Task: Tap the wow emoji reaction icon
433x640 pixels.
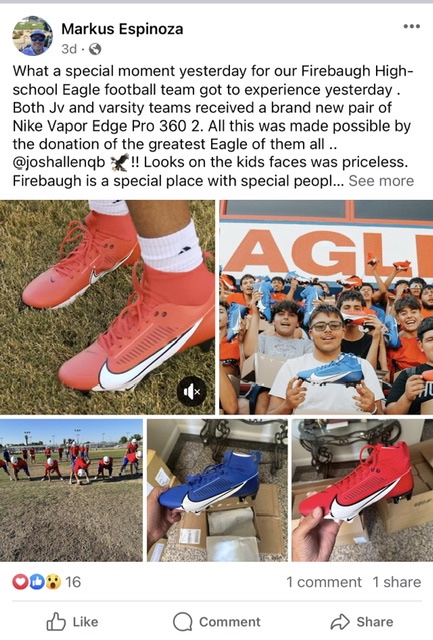Action: pyautogui.click(x=53, y=582)
